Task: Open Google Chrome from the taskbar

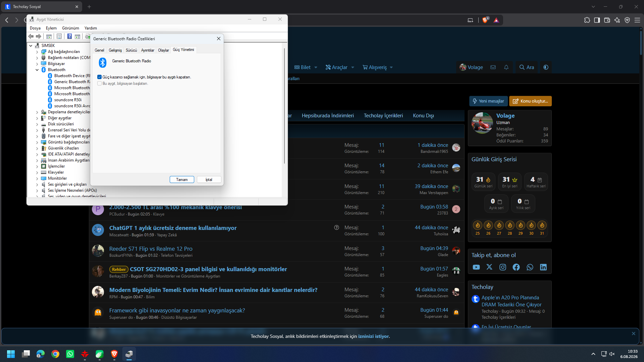Action: click(55, 354)
